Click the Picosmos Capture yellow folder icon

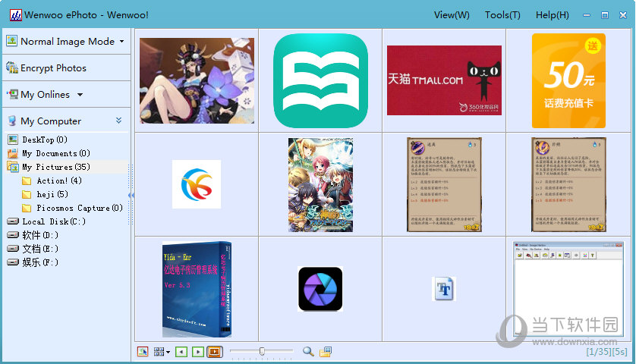(x=27, y=209)
